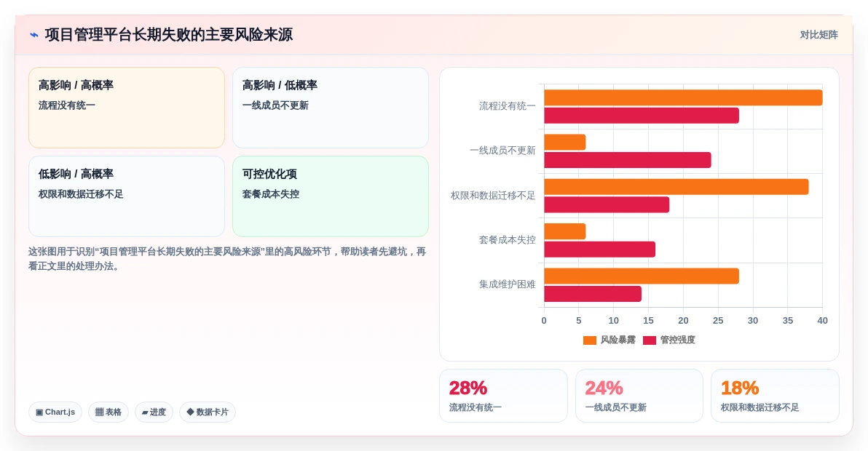
Task: Select the 低影响 / 高概率 quadrant card
Action: click(127, 196)
